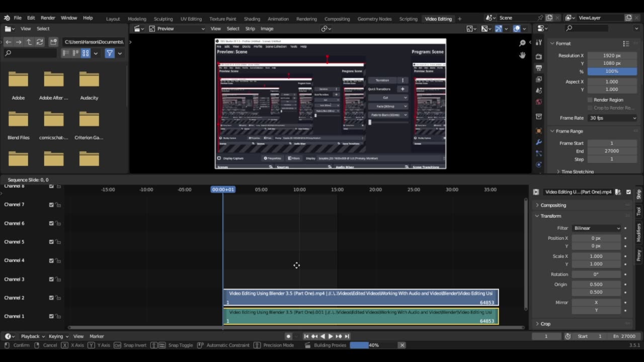Open the World properties globe icon
644x362 pixels.
pyautogui.click(x=539, y=102)
